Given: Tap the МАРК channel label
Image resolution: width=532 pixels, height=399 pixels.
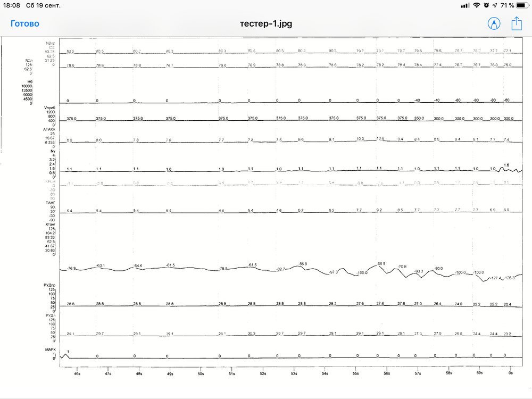Looking at the screenshot, I should pyautogui.click(x=50, y=350).
